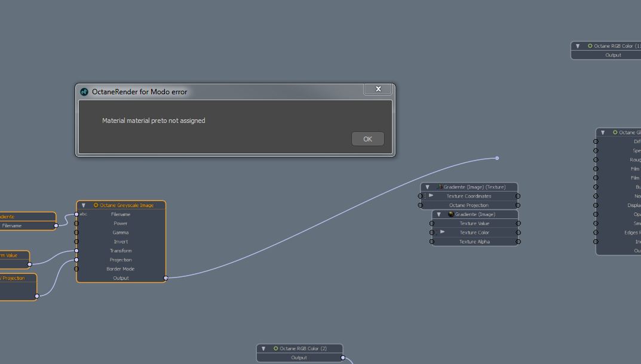Click the first input port of the Octane Gl node
The height and width of the screenshot is (364, 641).
[x=596, y=142]
